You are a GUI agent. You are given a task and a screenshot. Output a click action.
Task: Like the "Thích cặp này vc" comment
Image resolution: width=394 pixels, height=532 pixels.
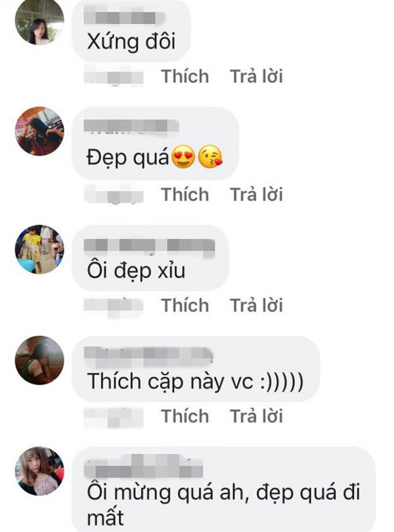(185, 416)
